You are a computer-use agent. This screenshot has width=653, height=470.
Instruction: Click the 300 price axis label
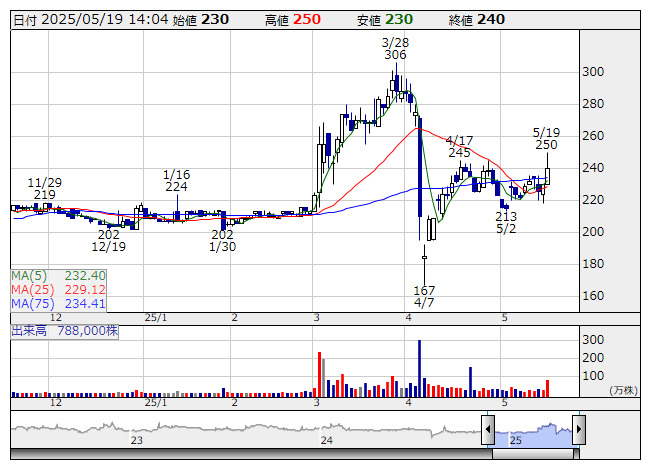click(593, 72)
